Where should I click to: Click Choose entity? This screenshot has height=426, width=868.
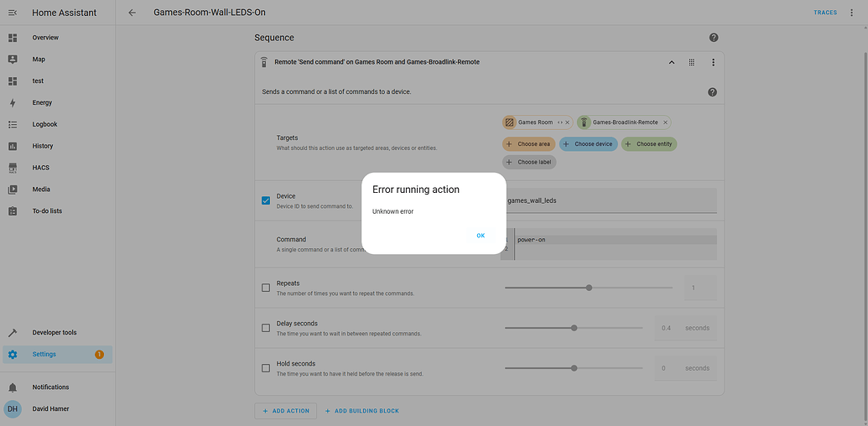click(x=649, y=144)
